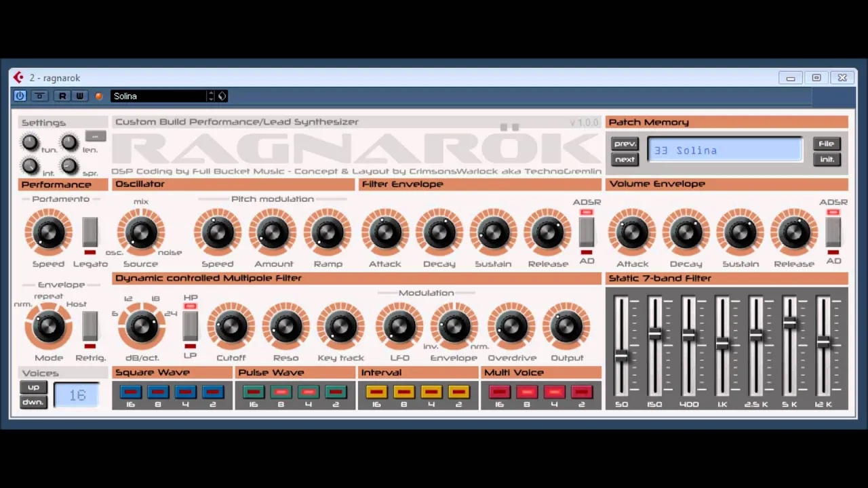Click the Key track knob
Image resolution: width=868 pixels, height=488 pixels.
340,327
